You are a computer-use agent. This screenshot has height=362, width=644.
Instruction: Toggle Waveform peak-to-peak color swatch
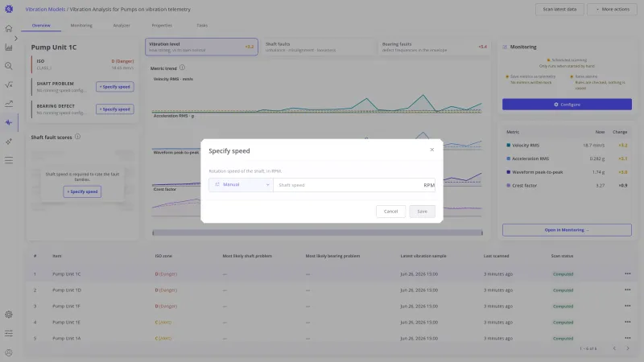(509, 172)
